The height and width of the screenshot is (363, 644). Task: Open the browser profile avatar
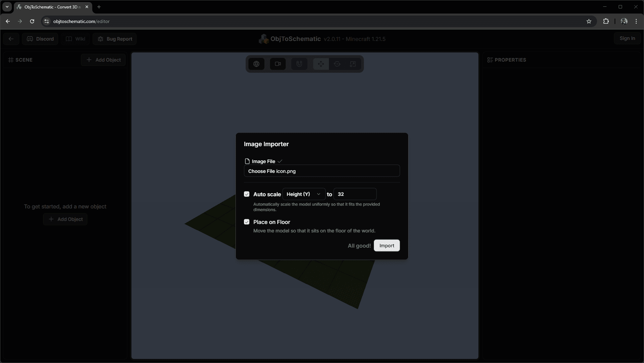pyautogui.click(x=624, y=21)
